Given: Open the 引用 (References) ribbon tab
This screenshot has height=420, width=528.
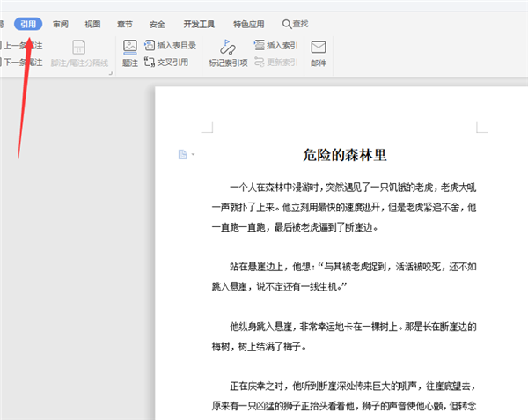Looking at the screenshot, I should (x=27, y=24).
